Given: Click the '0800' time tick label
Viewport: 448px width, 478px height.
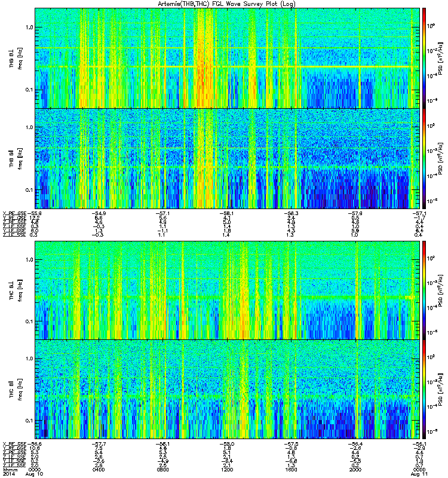Looking at the screenshot, I should pyautogui.click(x=162, y=470).
